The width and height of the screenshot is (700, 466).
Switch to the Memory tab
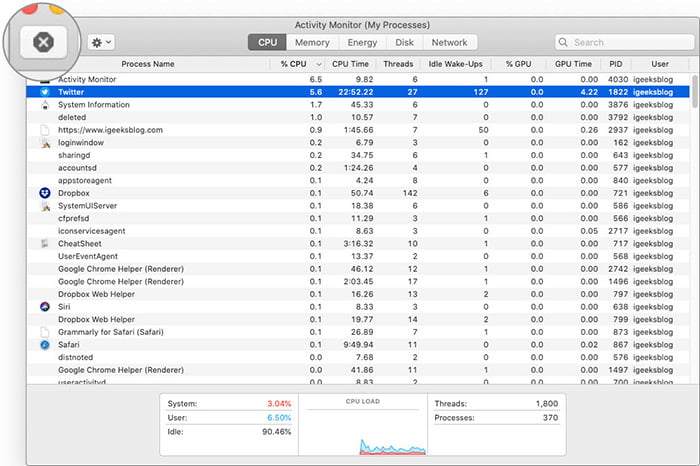[312, 42]
